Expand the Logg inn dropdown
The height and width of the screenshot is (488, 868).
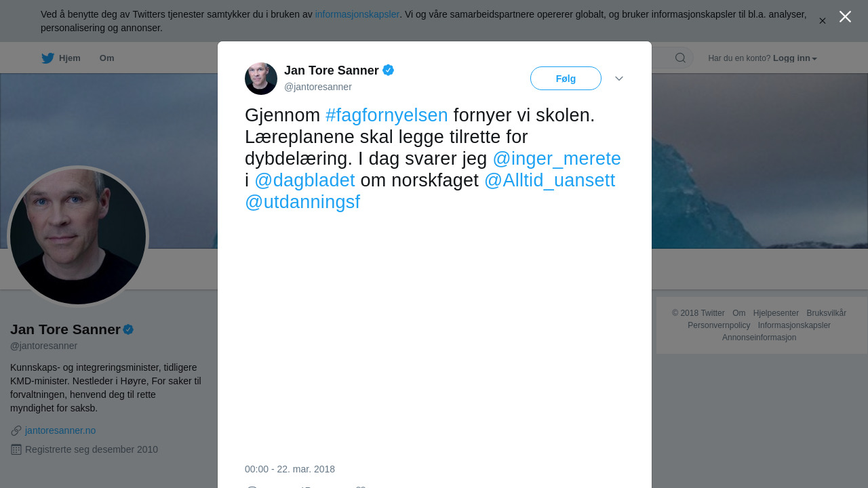pos(795,58)
